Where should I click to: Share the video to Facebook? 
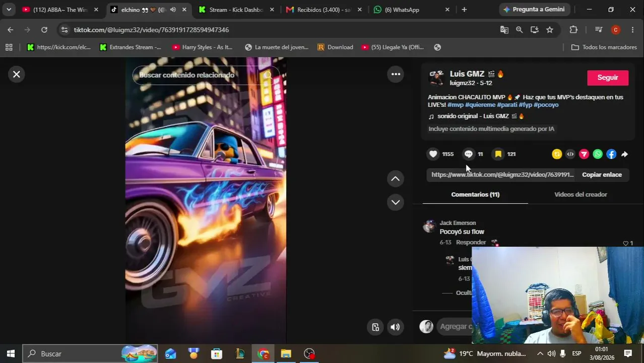click(x=611, y=154)
